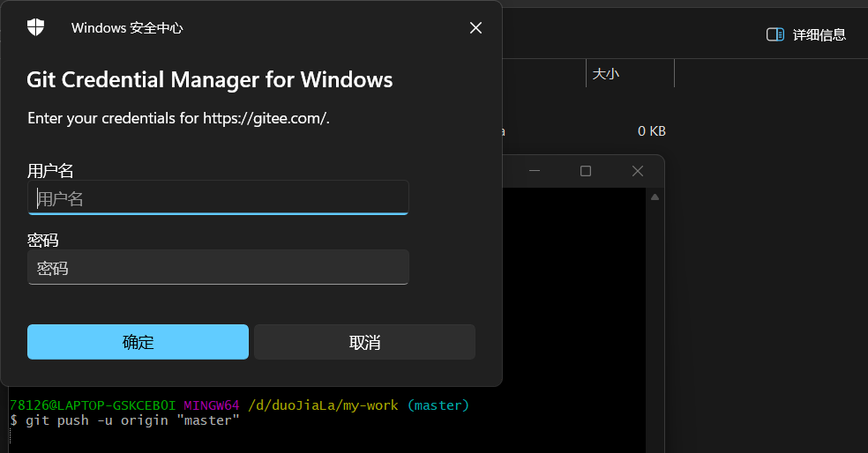The image size is (868, 453).
Task: Click the MINGW64 text in terminal prompt
Action: (212, 405)
